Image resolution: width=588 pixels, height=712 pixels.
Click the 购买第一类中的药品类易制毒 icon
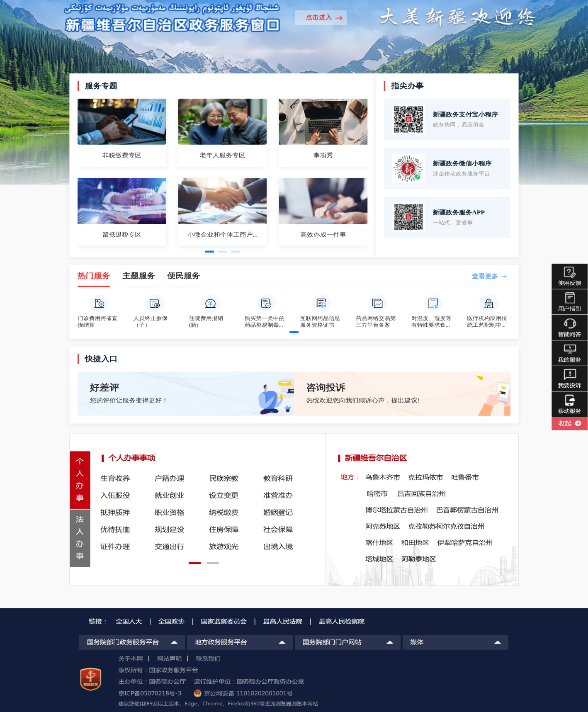tap(266, 304)
